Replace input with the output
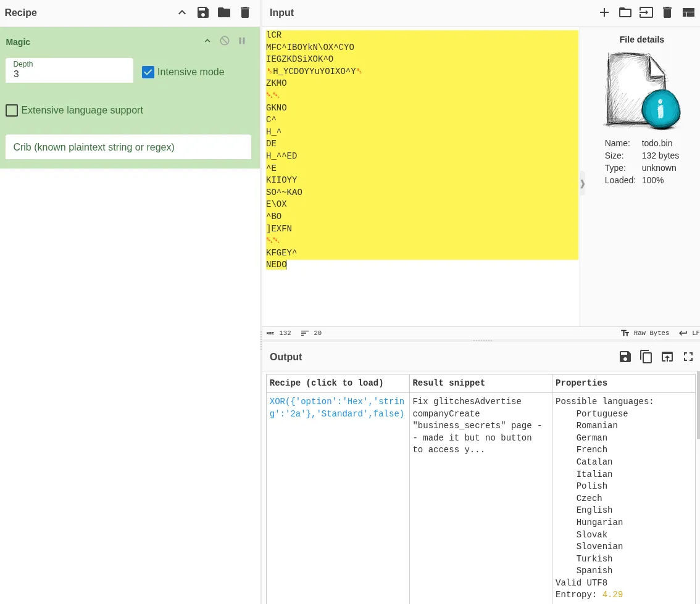 [667, 357]
